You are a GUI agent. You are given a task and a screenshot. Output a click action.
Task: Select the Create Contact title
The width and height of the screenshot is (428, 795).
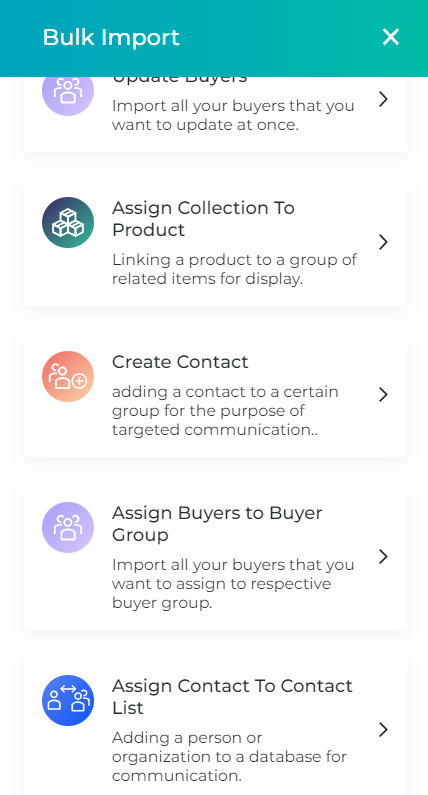[x=180, y=362]
